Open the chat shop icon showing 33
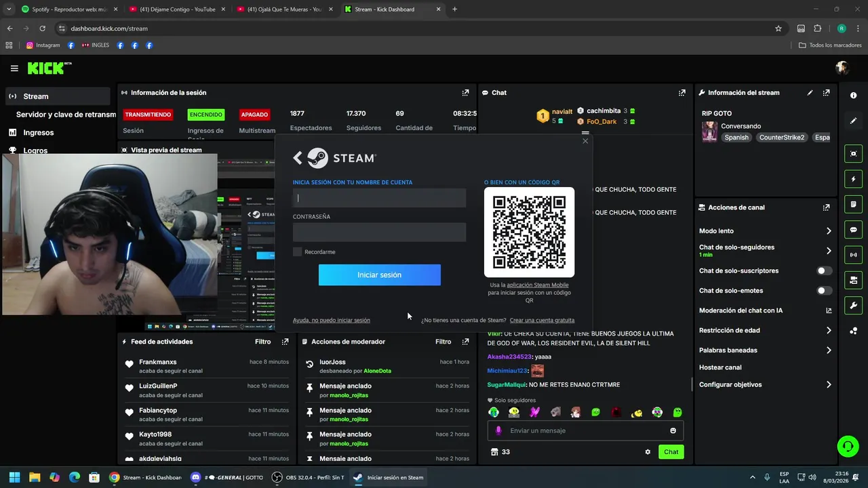The image size is (868, 488). click(x=500, y=452)
